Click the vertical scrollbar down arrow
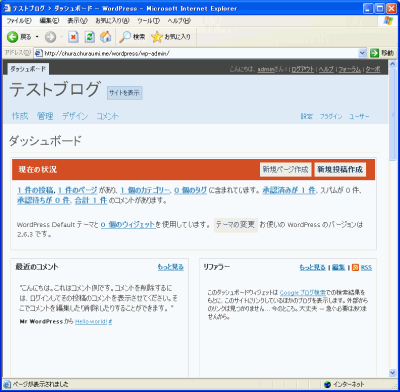 pyautogui.click(x=392, y=373)
